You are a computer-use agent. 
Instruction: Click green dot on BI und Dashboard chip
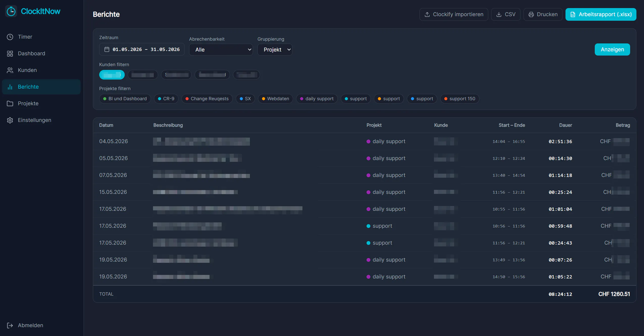[105, 99]
